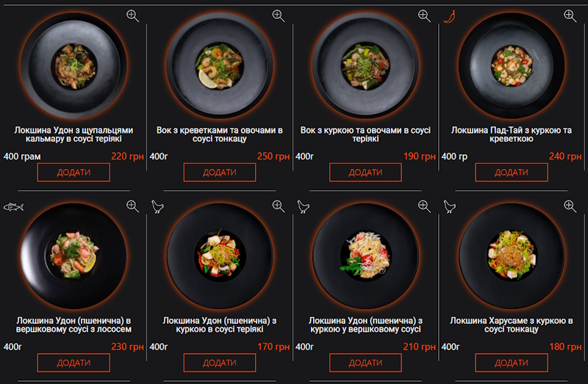Zoom the squid tentacle Udon dish image
588x384 pixels.
point(132,15)
